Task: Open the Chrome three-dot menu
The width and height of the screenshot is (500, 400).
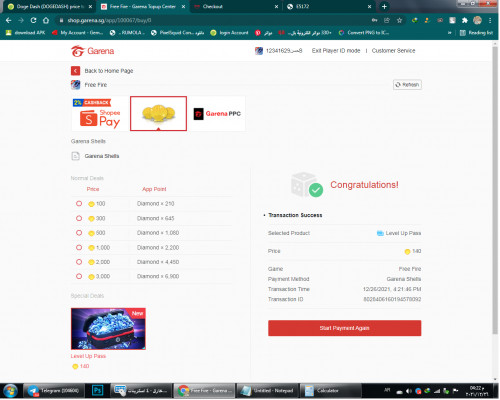Action: 490,20
